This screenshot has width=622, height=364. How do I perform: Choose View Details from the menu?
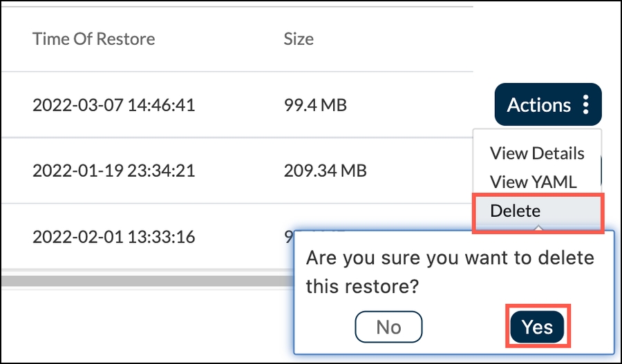click(537, 153)
